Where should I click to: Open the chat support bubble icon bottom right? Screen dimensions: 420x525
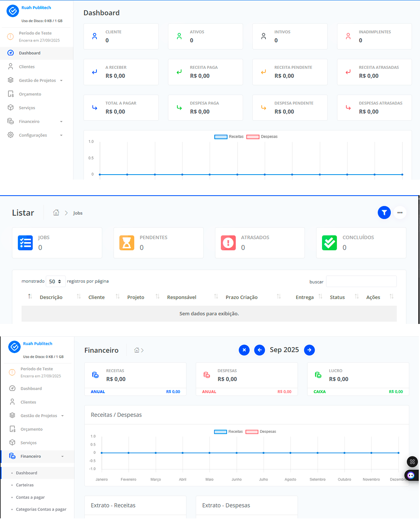[x=411, y=475]
